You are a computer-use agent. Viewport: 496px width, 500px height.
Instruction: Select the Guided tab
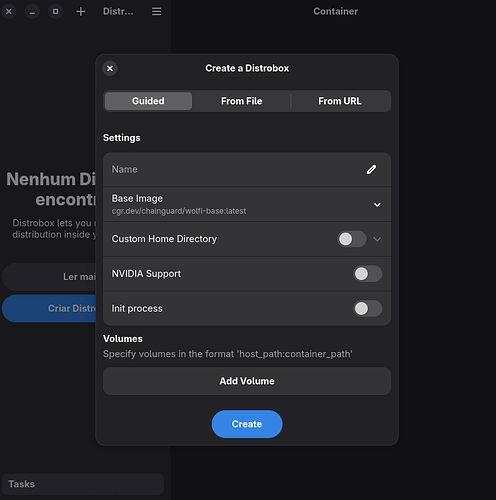click(x=148, y=101)
